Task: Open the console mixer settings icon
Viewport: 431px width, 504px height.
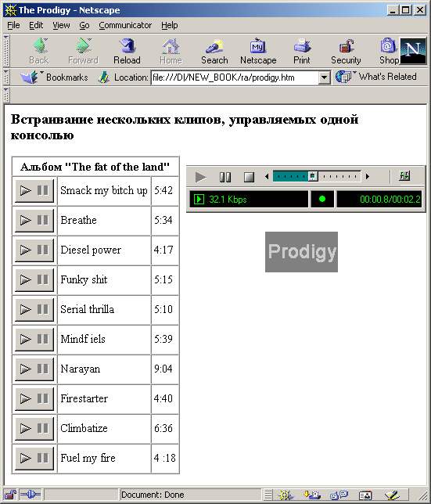Action: tap(404, 176)
